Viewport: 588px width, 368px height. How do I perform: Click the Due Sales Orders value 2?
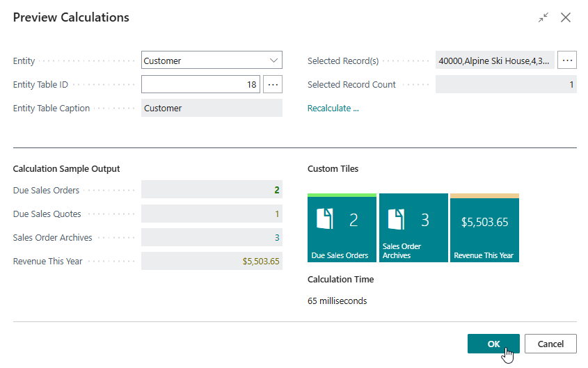pos(277,190)
